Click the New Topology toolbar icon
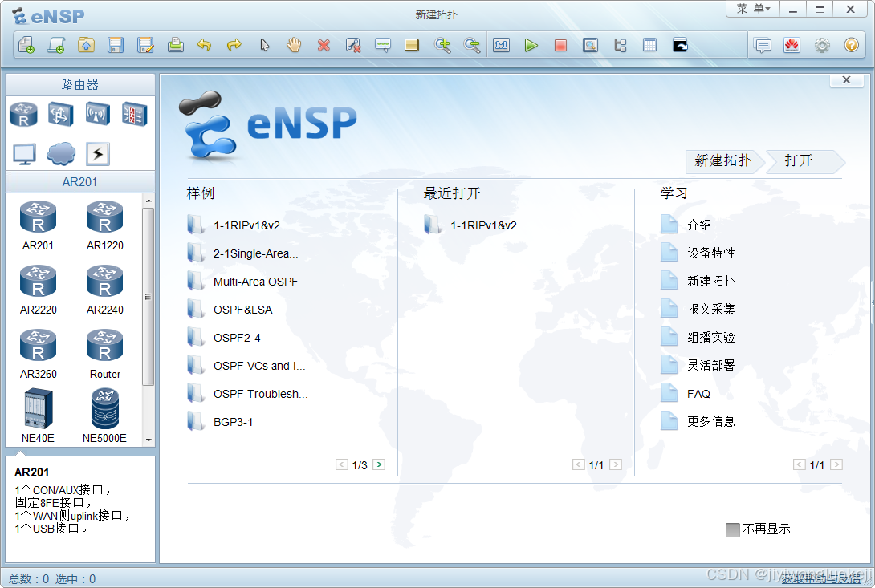Image resolution: width=875 pixels, height=588 pixels. (26, 45)
